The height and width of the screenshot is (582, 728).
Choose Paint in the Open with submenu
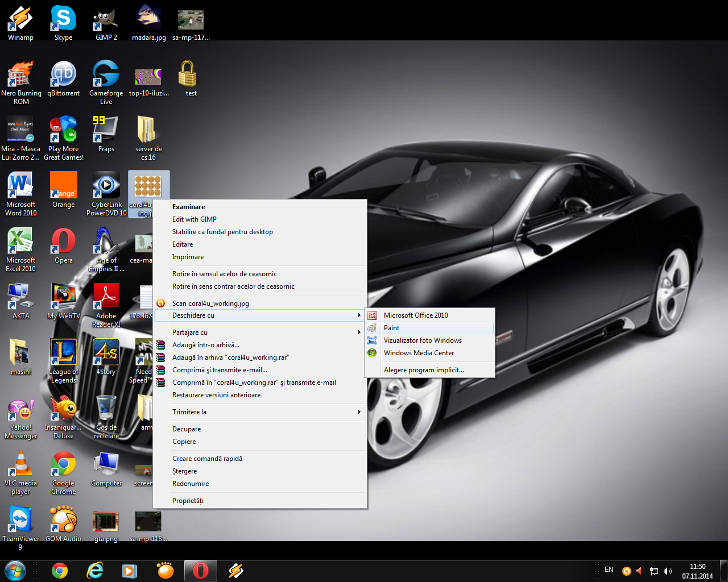(x=391, y=328)
